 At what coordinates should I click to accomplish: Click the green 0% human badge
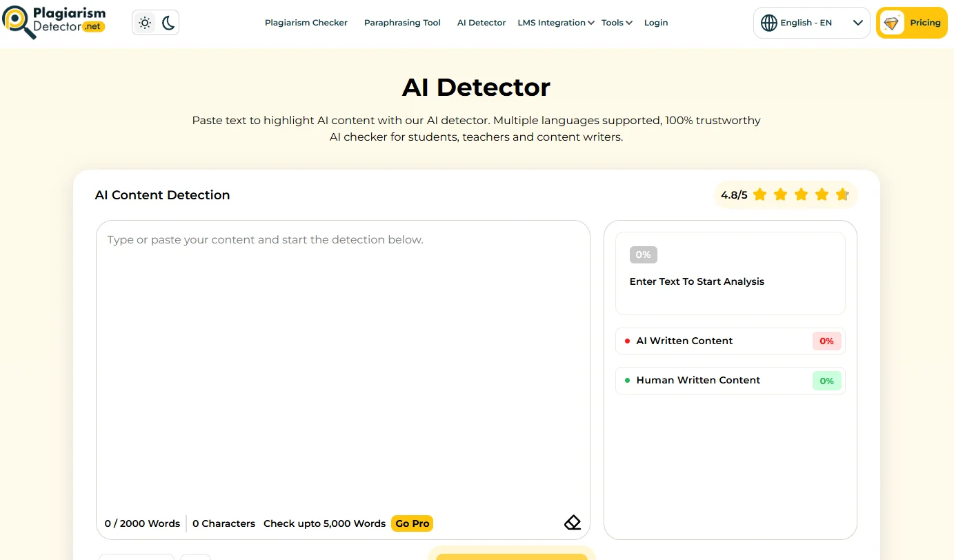pos(826,381)
